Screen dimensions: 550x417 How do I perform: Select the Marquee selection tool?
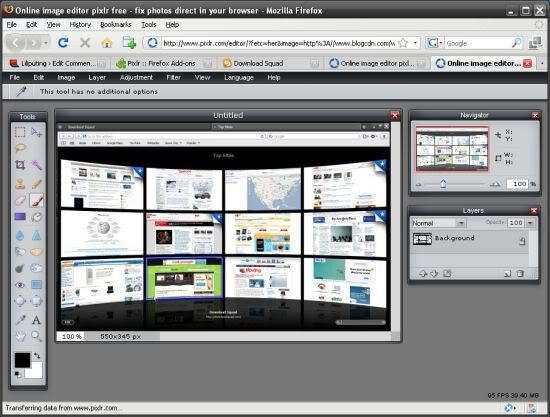[20, 132]
